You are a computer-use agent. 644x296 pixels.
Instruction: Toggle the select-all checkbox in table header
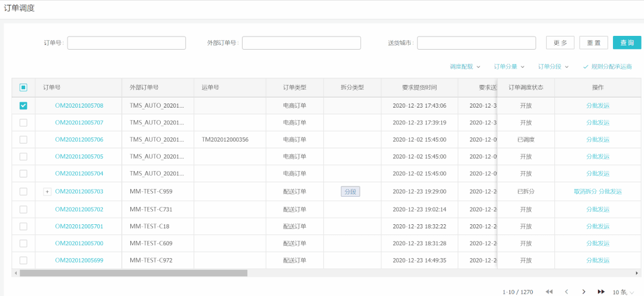(x=23, y=87)
